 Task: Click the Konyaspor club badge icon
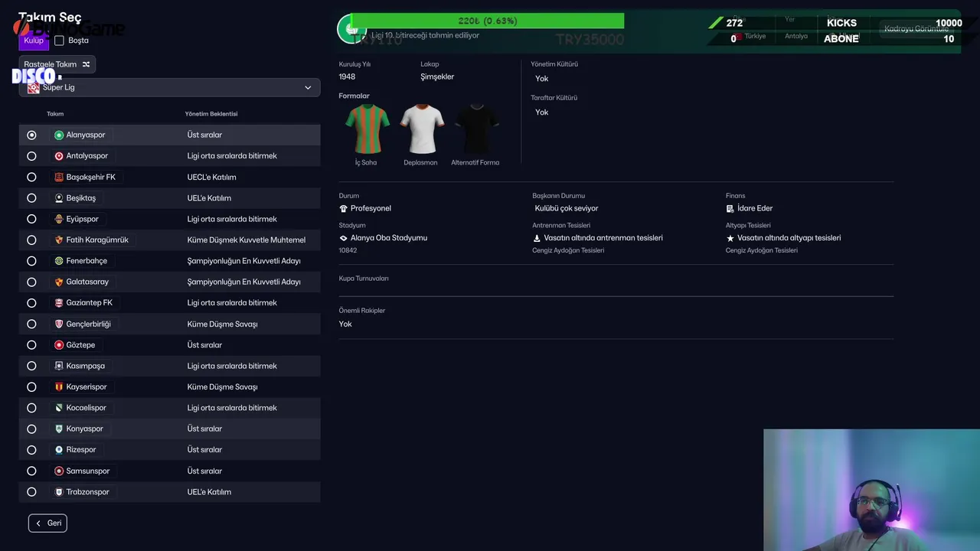[x=59, y=429]
